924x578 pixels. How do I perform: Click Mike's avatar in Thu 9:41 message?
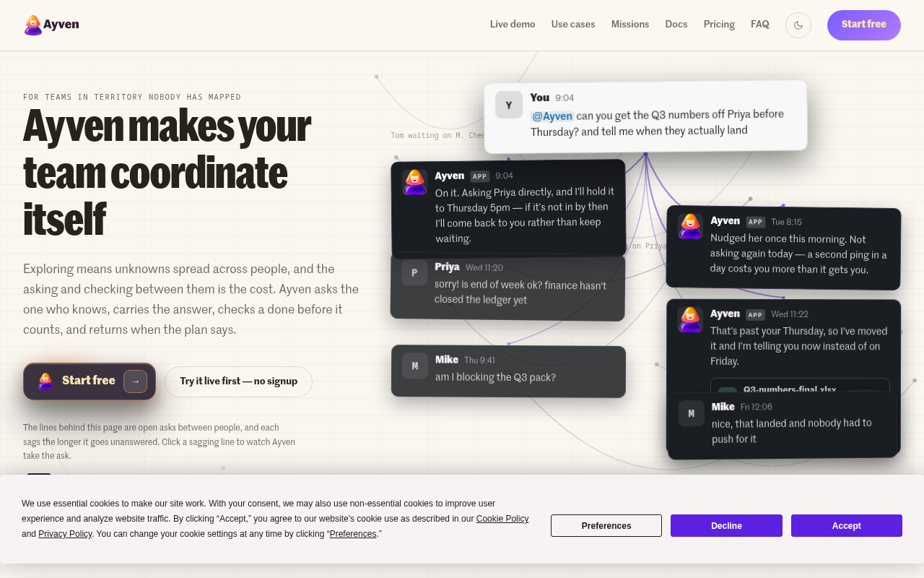pos(415,366)
